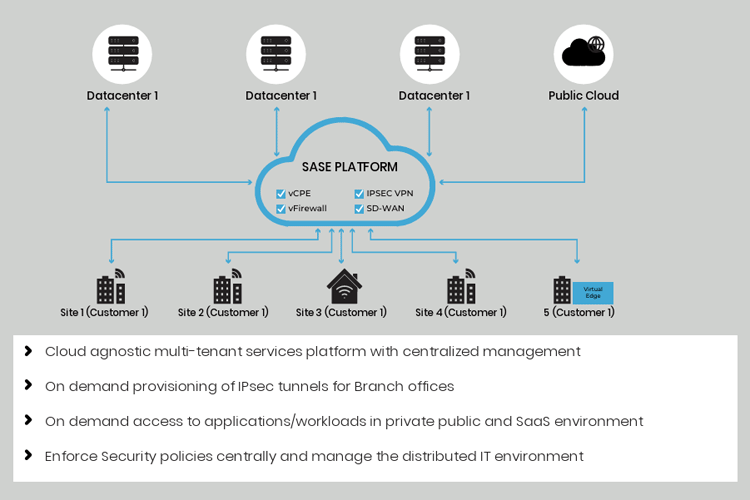750x500 pixels.
Task: Click the Site 2 (Customer 1) label
Action: pyautogui.click(x=223, y=312)
